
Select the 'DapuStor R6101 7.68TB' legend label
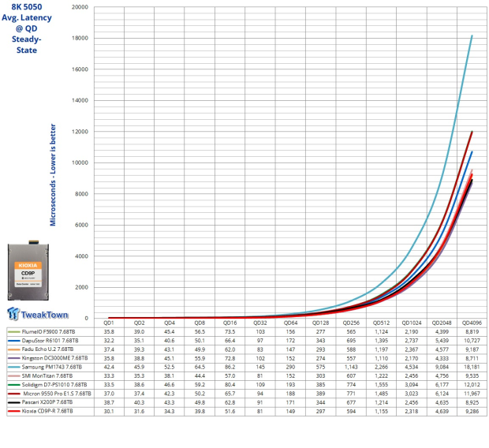50,341
